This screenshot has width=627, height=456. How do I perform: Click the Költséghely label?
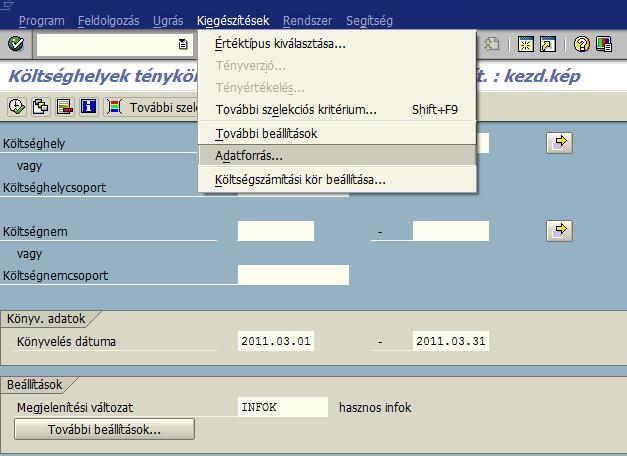pyautogui.click(x=34, y=143)
